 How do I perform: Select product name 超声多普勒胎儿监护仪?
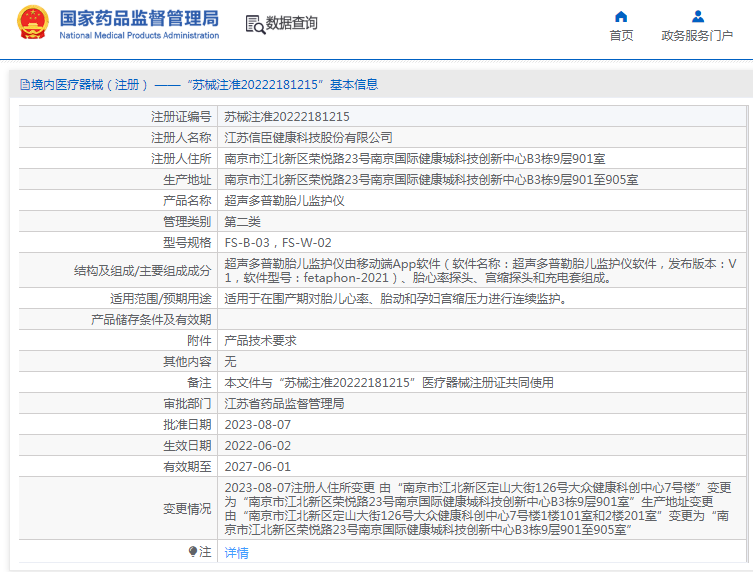(x=284, y=201)
